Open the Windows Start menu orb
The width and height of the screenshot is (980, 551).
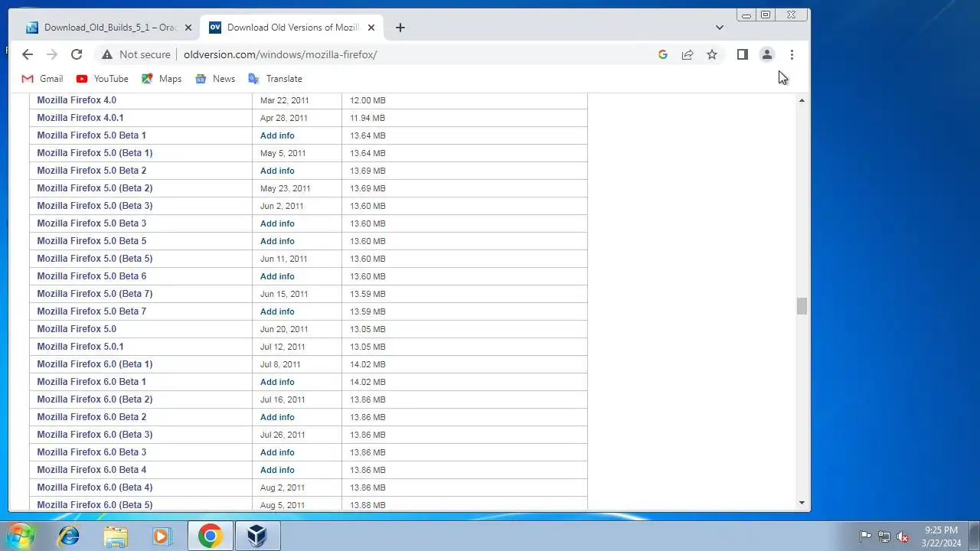[21, 536]
